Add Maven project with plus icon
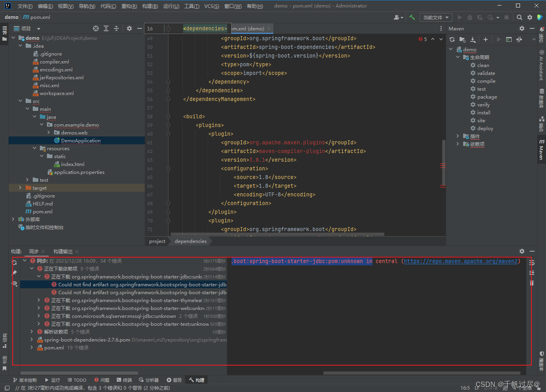Viewport: 546px width, 392px height. pyautogui.click(x=486, y=39)
